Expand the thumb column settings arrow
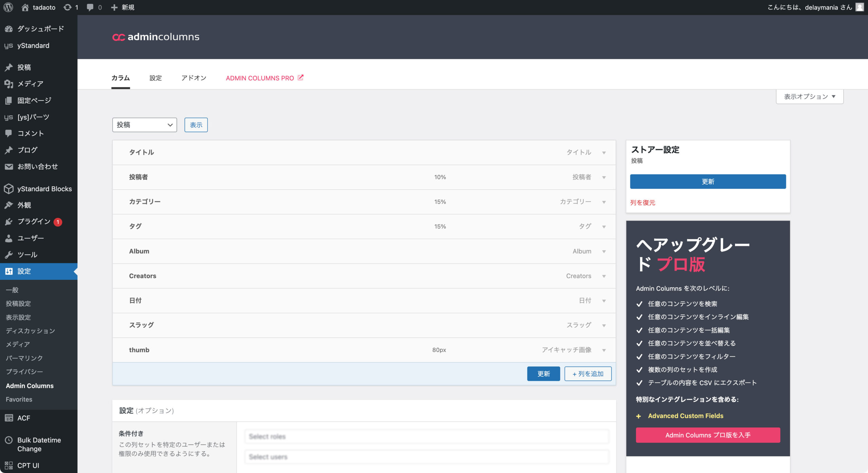 (604, 350)
